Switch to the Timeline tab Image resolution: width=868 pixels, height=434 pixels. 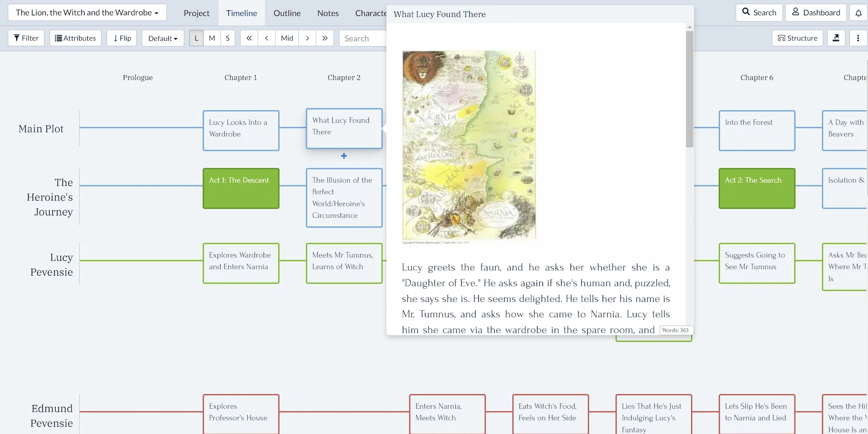[x=241, y=13]
